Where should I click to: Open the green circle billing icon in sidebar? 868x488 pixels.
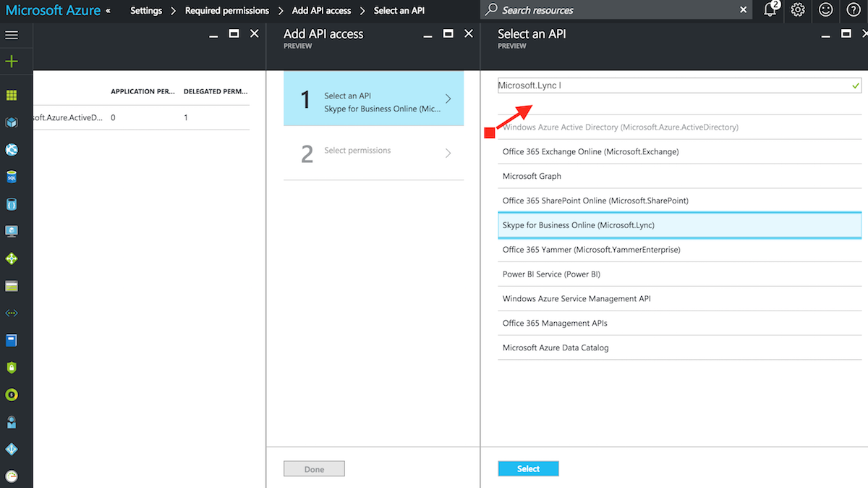12,395
